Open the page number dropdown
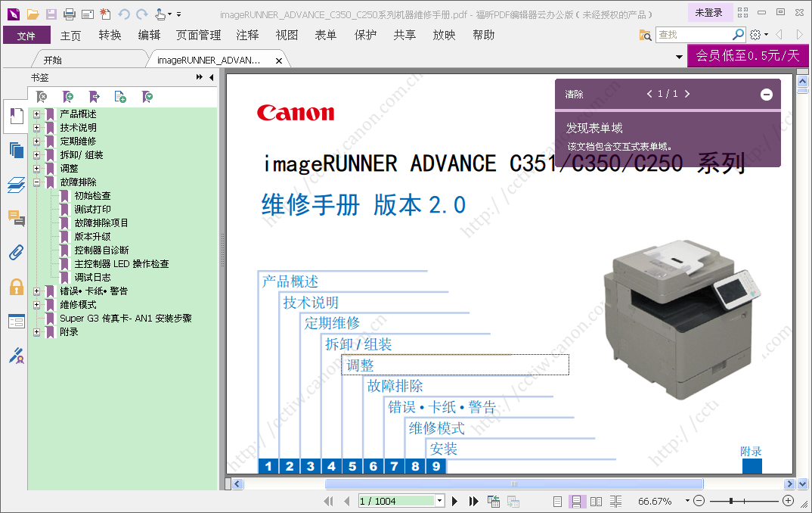 coord(440,501)
